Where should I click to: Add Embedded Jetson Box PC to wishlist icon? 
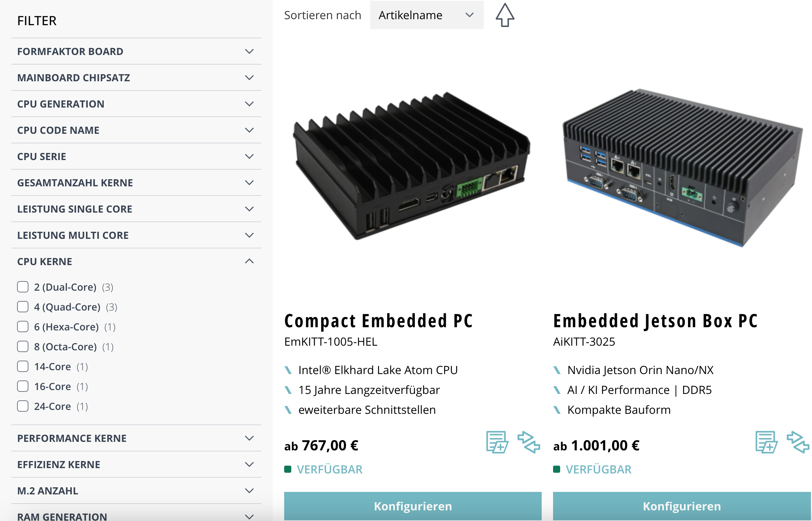click(x=766, y=442)
